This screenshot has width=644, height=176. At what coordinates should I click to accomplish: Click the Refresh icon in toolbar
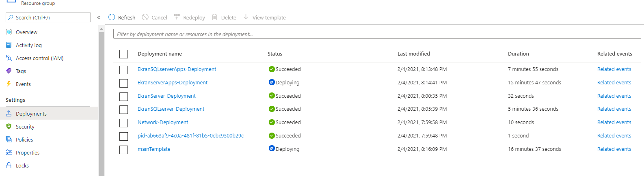pyautogui.click(x=112, y=17)
